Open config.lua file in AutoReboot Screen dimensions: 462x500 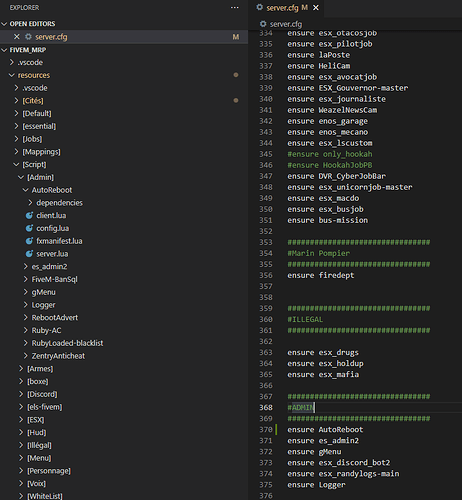point(53,228)
